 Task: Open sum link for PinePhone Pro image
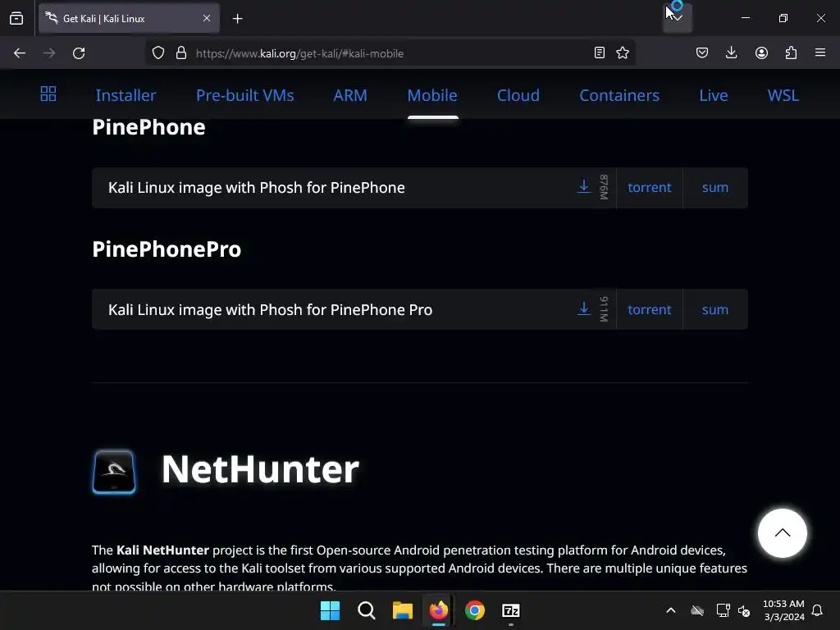715,309
